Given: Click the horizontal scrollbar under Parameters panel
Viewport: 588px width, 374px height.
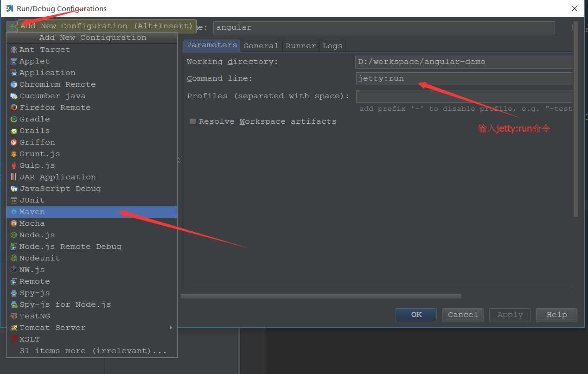Looking at the screenshot, I should click(x=321, y=296).
